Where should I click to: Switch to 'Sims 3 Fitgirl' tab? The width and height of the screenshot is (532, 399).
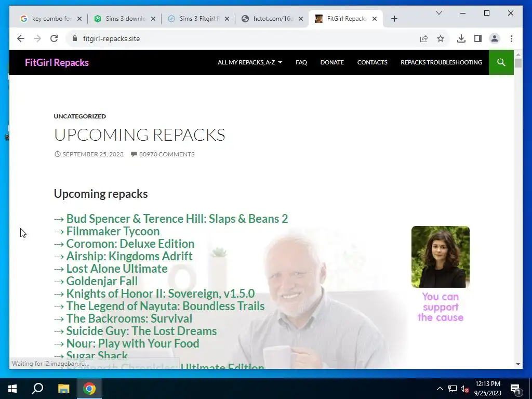pyautogui.click(x=199, y=19)
